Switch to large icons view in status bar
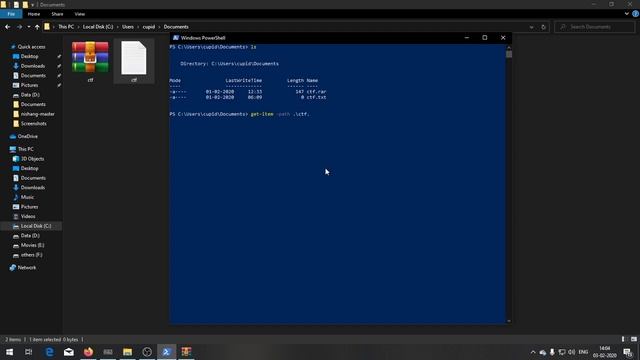The image size is (640, 360). 633,339
